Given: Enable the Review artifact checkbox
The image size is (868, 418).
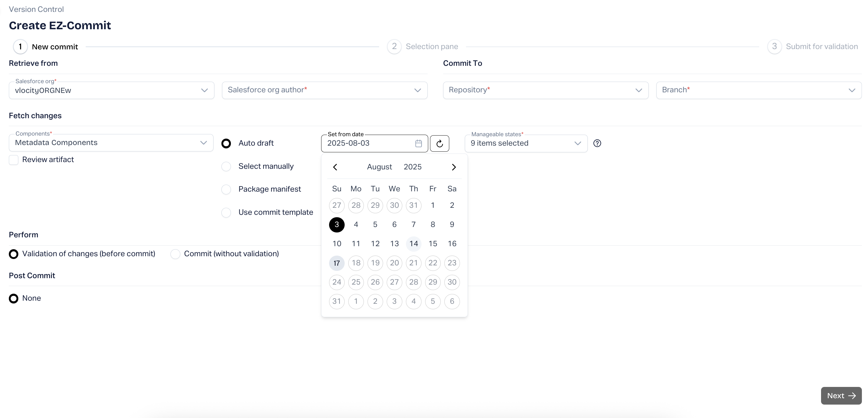Looking at the screenshot, I should (x=13, y=160).
